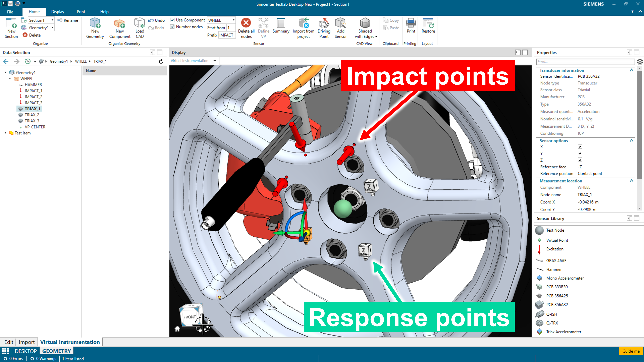Toggle the Number nodes checkbox
This screenshot has height=362, width=644.
point(172,27)
